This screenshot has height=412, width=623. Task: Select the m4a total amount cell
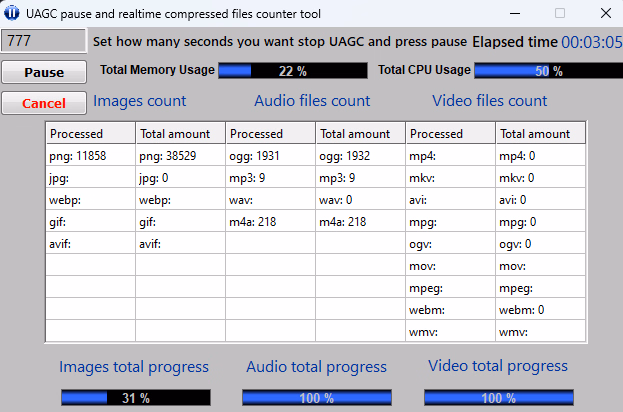click(360, 222)
